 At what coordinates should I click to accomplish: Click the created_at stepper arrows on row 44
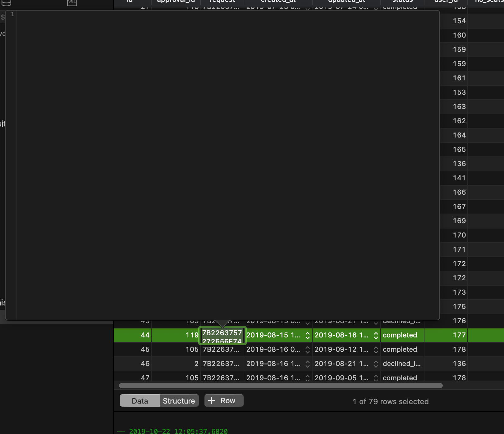pos(307,335)
